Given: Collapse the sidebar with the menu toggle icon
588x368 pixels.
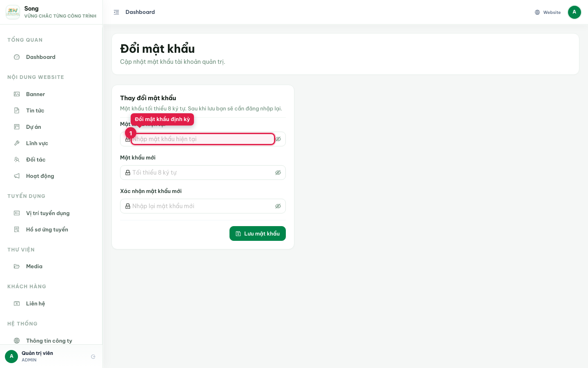Looking at the screenshot, I should click(116, 12).
